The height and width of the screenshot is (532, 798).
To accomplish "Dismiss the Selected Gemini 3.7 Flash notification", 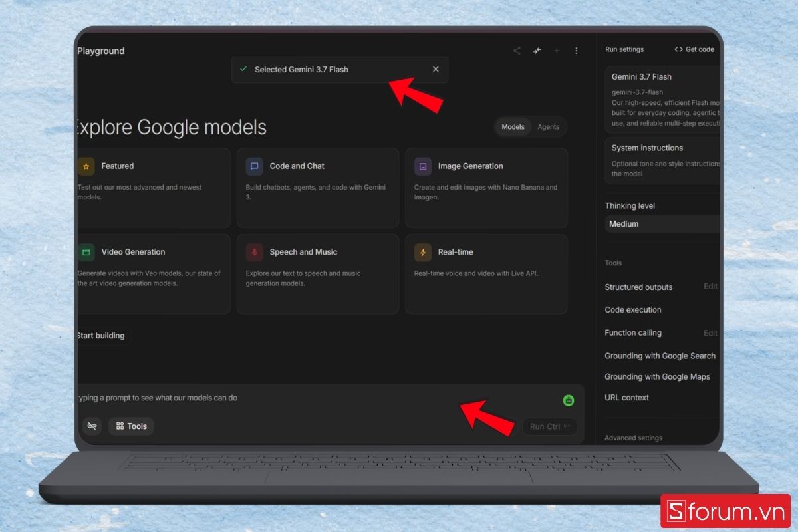I will pos(436,69).
